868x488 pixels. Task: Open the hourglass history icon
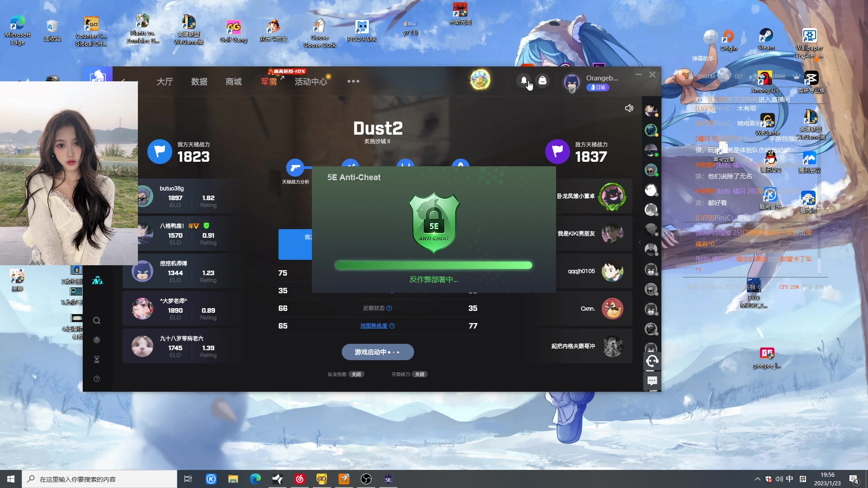(97, 360)
